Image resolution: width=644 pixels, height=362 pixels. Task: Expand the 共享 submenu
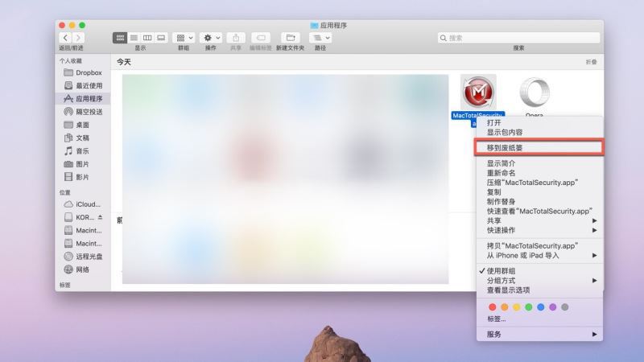[x=539, y=220]
